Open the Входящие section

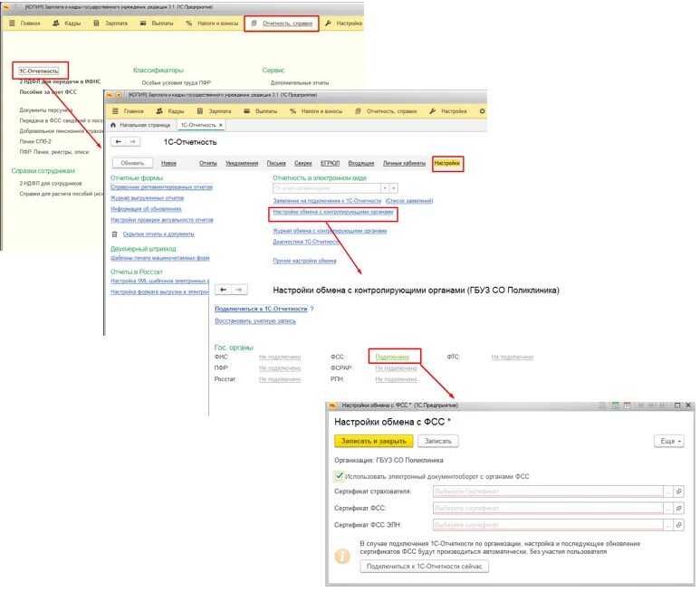361,163
